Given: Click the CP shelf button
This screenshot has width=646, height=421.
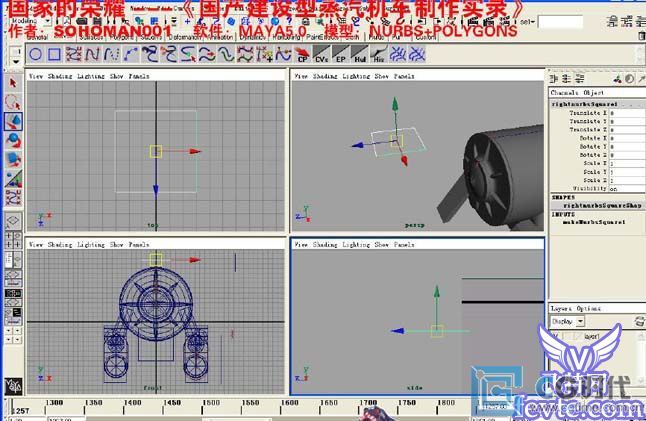Looking at the screenshot, I should pos(302,54).
